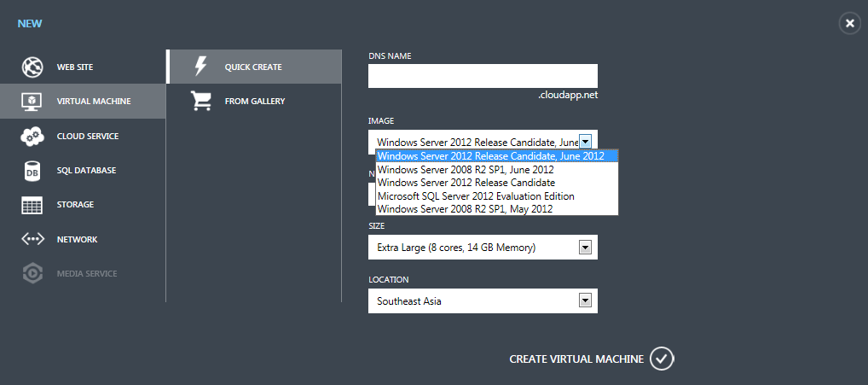Click the Media Service play icon
Image resolution: width=868 pixels, height=385 pixels.
pyautogui.click(x=32, y=274)
